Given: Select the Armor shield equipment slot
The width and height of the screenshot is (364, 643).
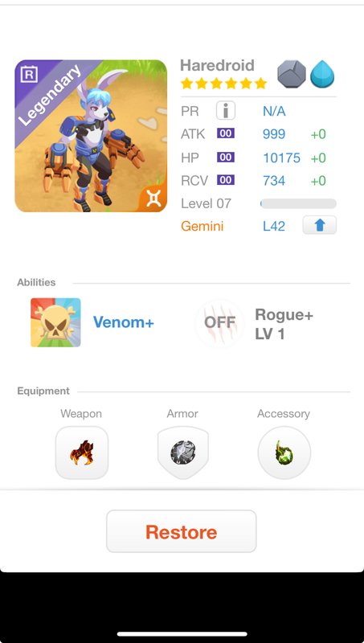Looking at the screenshot, I should [183, 453].
